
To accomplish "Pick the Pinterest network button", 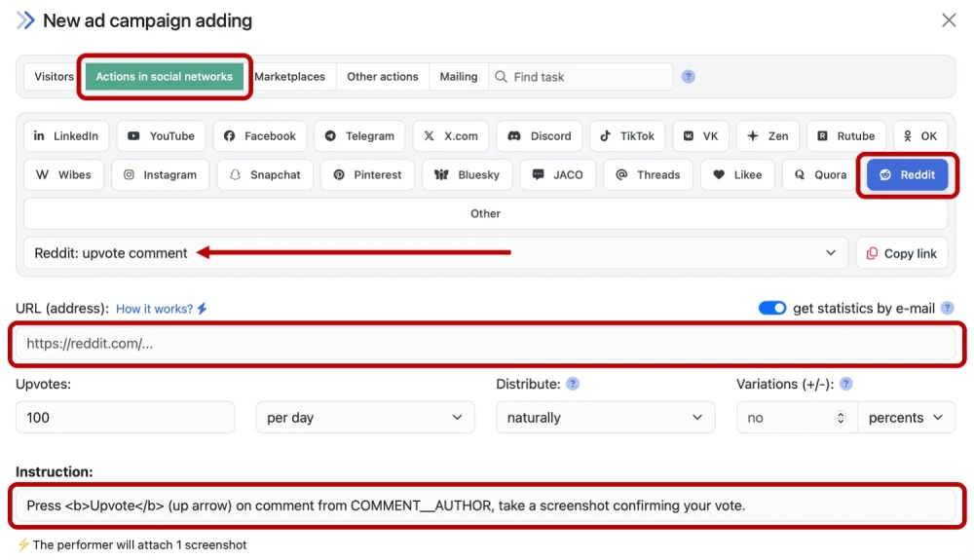I will [368, 175].
